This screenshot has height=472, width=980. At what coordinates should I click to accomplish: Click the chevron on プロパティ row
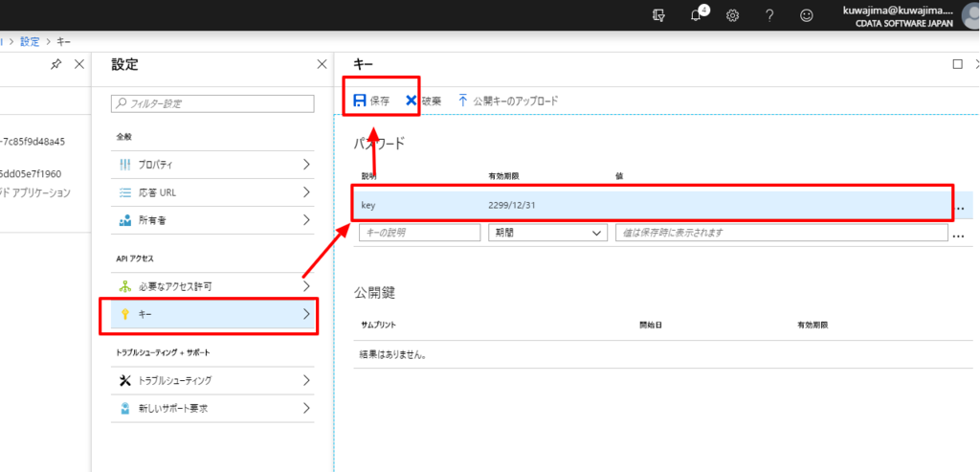[x=306, y=165]
